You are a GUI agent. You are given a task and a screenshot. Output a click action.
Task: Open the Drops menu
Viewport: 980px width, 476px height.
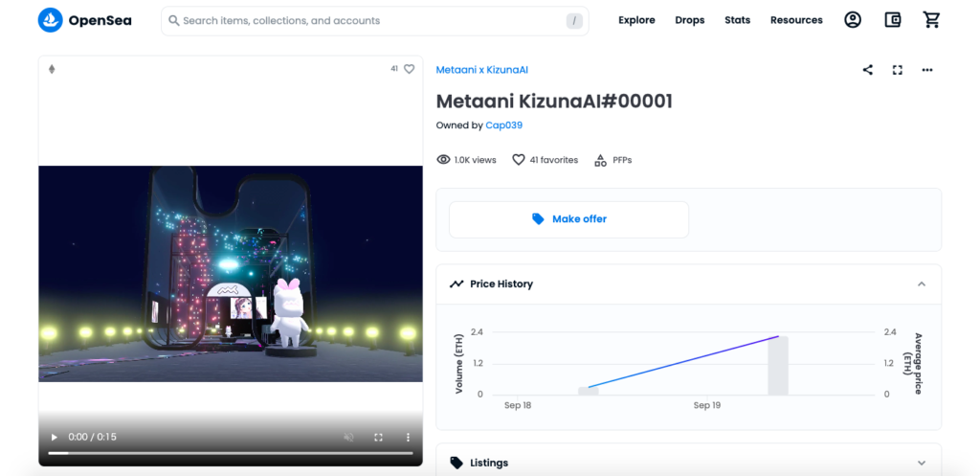pos(689,20)
